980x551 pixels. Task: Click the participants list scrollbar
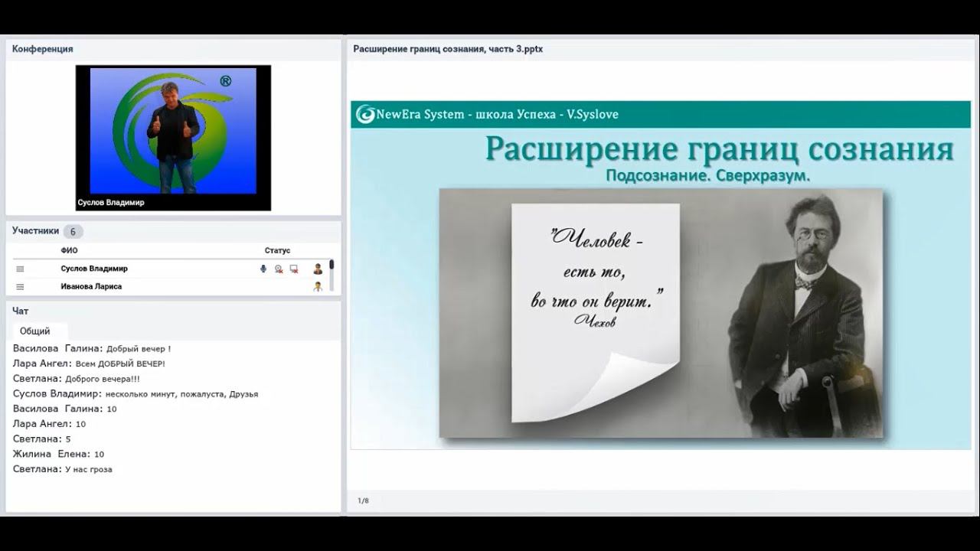(332, 275)
